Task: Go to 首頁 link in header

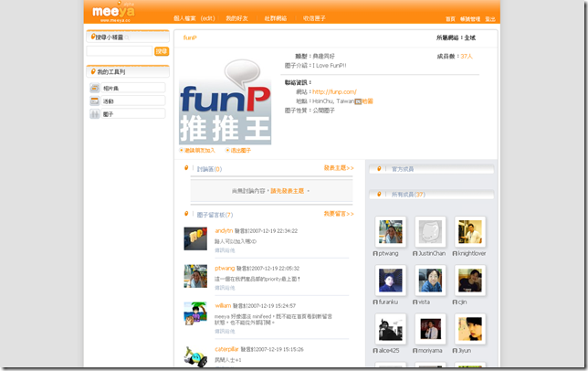Action: point(450,19)
